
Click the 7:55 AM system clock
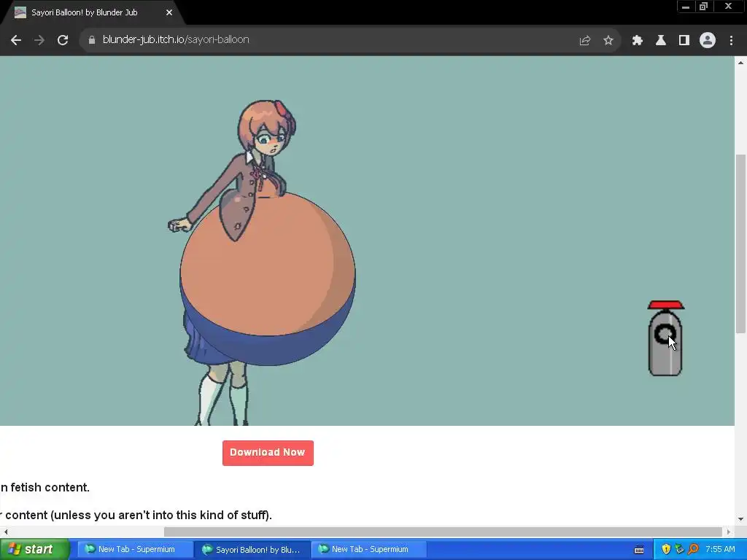tap(720, 550)
